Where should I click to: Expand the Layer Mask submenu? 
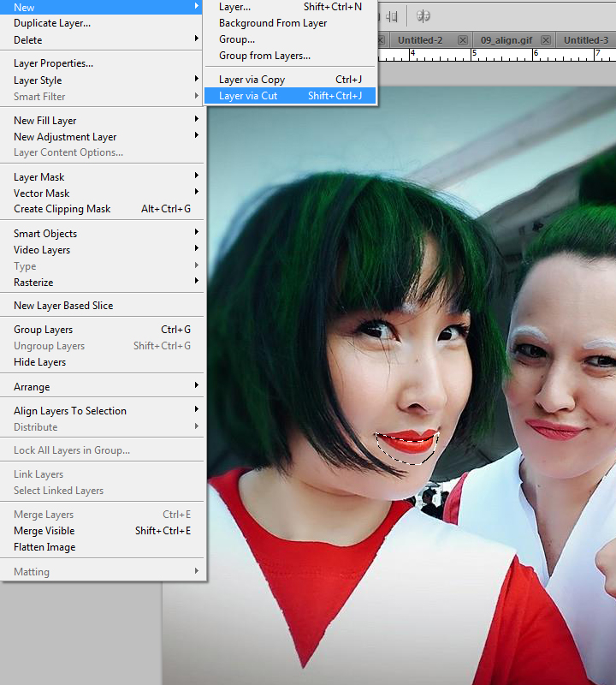coord(101,177)
